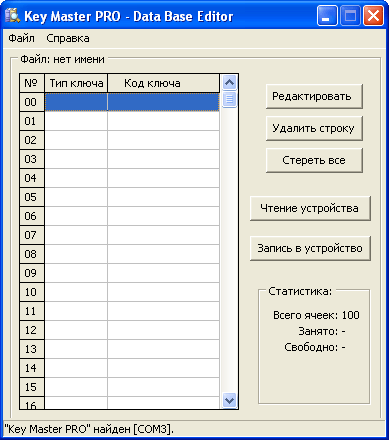Viewport: 389px width, 440px height.
Task: Click the Код ключа column header
Action: tap(163, 83)
